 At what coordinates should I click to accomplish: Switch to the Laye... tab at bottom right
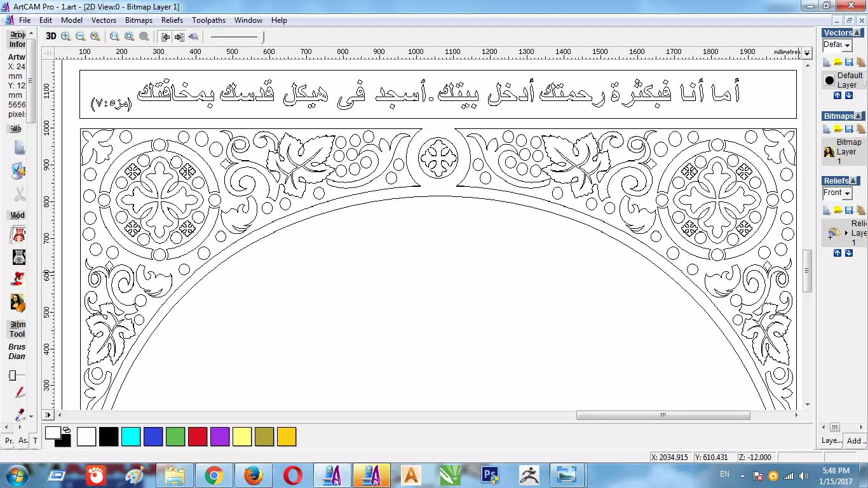(x=832, y=440)
